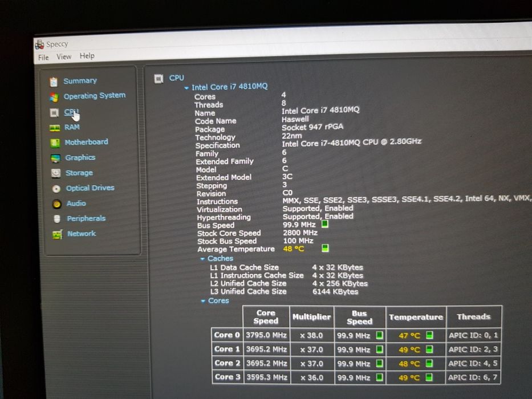Image resolution: width=532 pixels, height=399 pixels.
Task: Click the Specification value i7-4810MQ CPU @ 2.80GHz
Action: click(351, 142)
